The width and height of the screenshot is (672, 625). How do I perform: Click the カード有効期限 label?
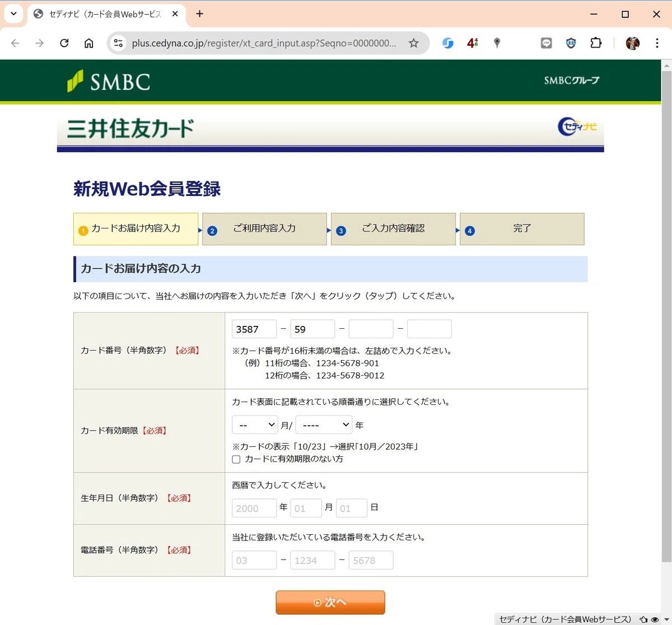[109, 431]
